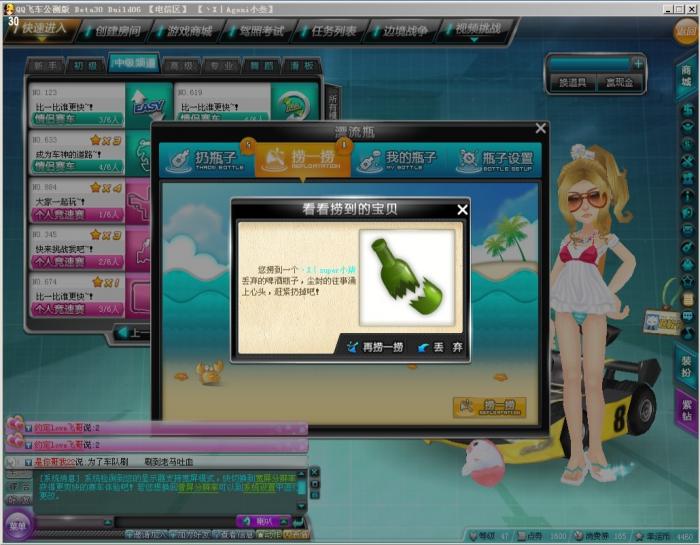Select the 初级 junior channel tab
This screenshot has height=545, width=700.
(85, 66)
